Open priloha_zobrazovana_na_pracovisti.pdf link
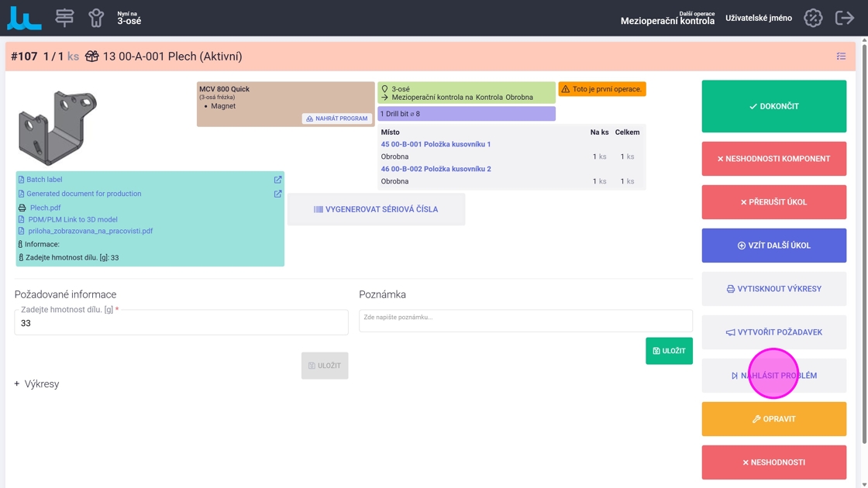 tap(90, 232)
